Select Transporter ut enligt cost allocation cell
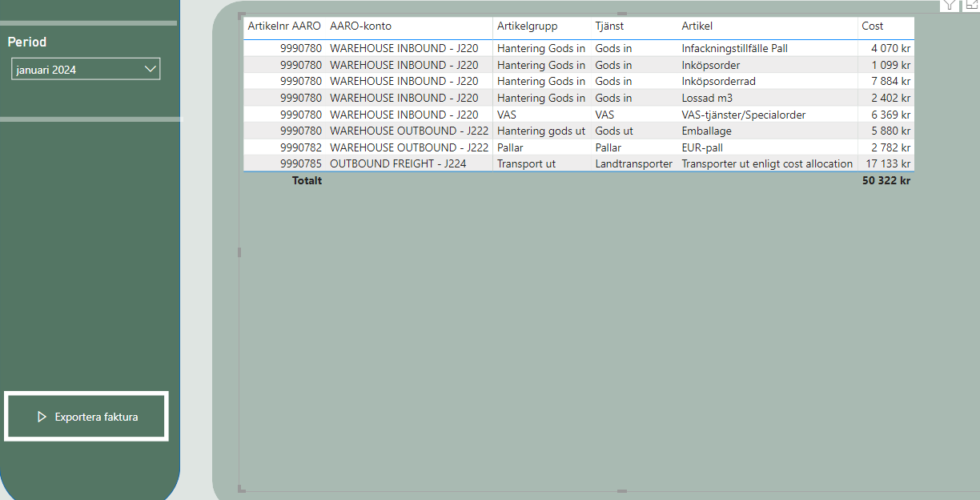This screenshot has width=980, height=500. pos(767,163)
